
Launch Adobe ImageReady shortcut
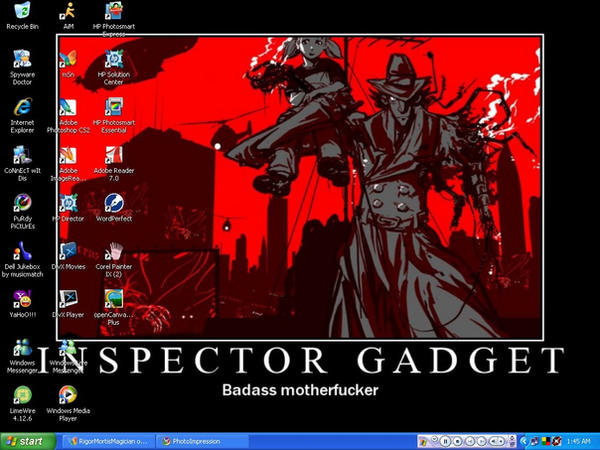point(68,163)
